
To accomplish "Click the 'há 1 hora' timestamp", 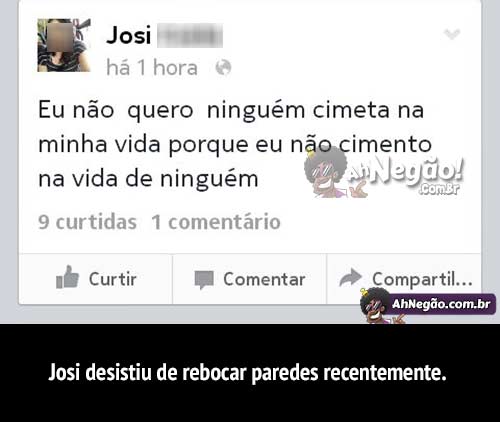I will (x=152, y=68).
